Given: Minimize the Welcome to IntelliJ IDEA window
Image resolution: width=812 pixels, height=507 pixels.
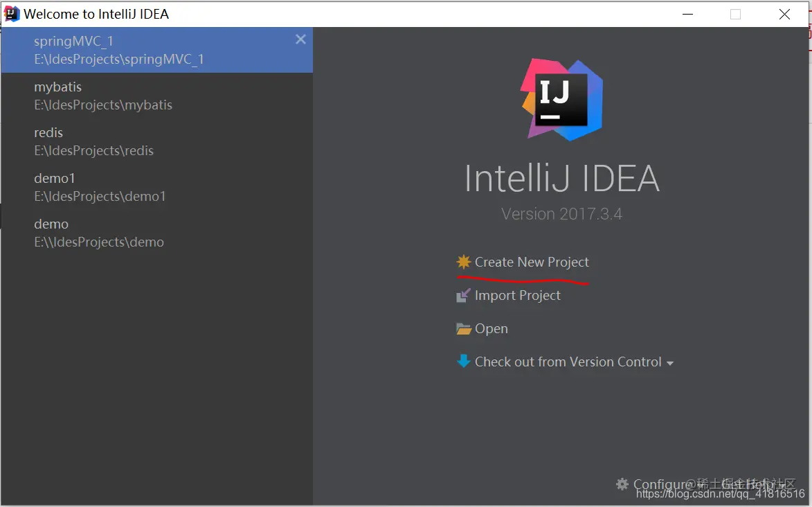Looking at the screenshot, I should tap(687, 14).
